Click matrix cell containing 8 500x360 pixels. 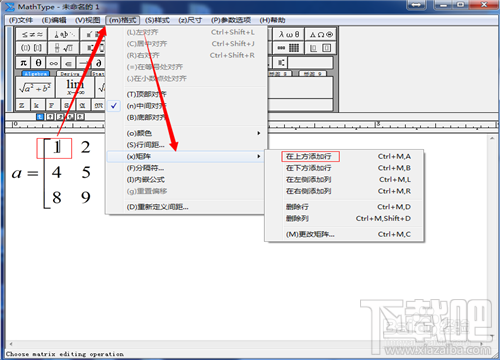pyautogui.click(x=57, y=197)
